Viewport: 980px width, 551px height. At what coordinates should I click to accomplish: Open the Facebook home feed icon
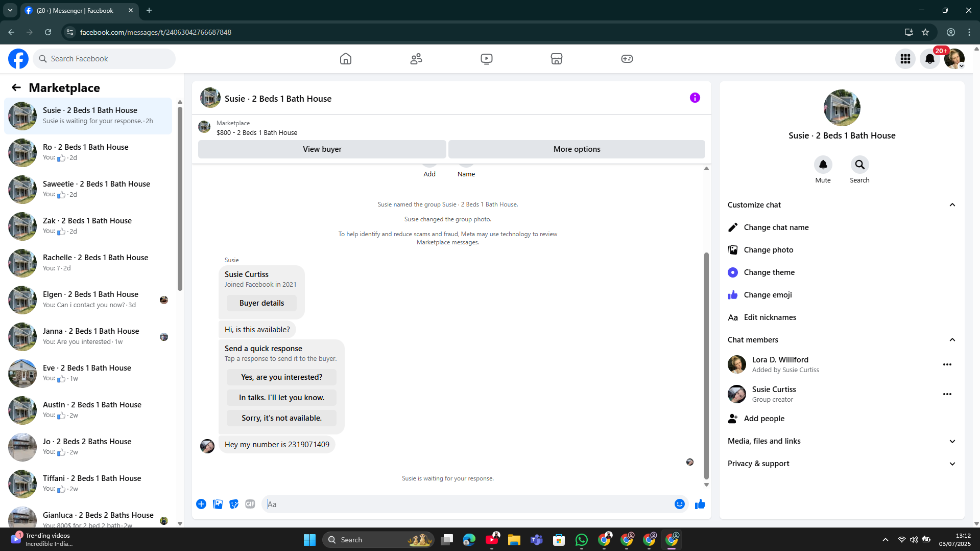pyautogui.click(x=346, y=59)
